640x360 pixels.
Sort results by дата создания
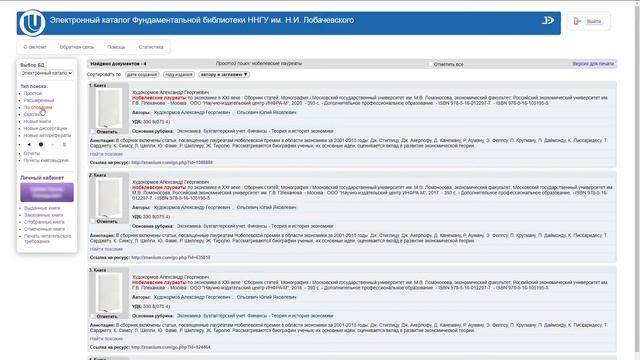(x=142, y=75)
